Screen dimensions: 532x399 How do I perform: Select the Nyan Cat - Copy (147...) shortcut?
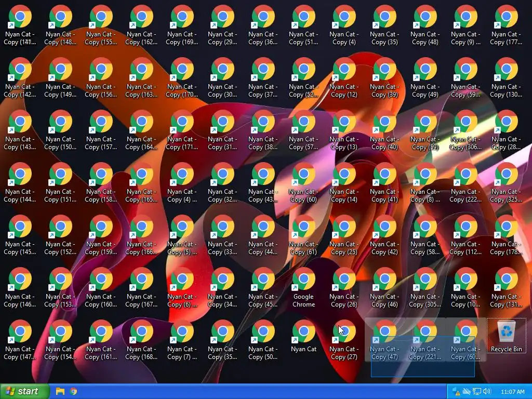[20, 340]
